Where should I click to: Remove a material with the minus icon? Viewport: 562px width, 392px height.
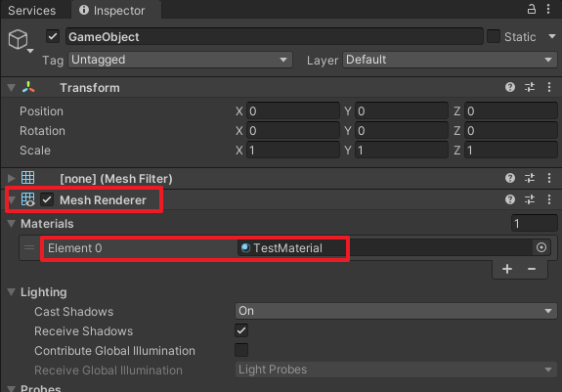coord(532,269)
